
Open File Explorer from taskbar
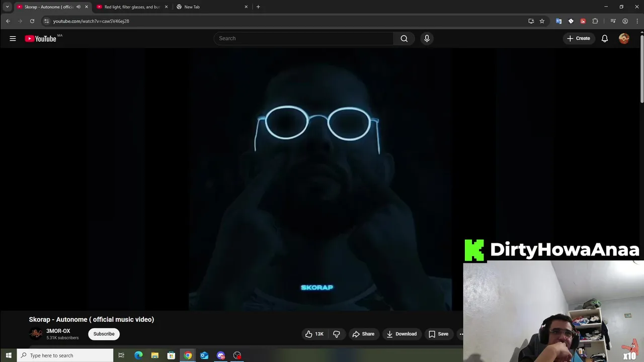point(155,355)
